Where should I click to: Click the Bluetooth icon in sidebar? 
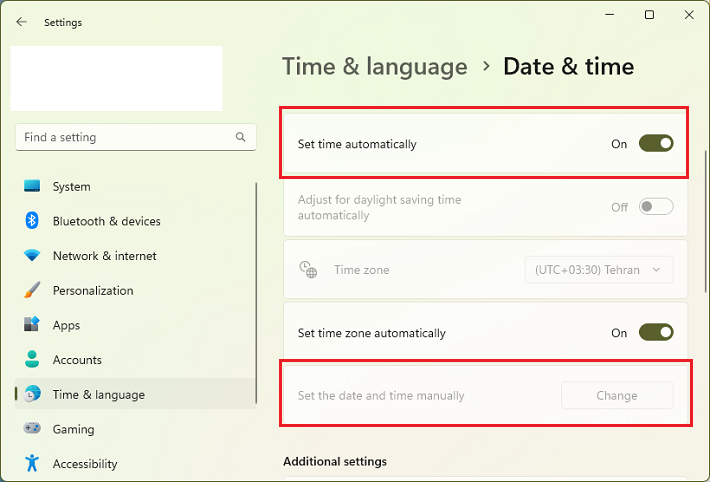coord(32,221)
